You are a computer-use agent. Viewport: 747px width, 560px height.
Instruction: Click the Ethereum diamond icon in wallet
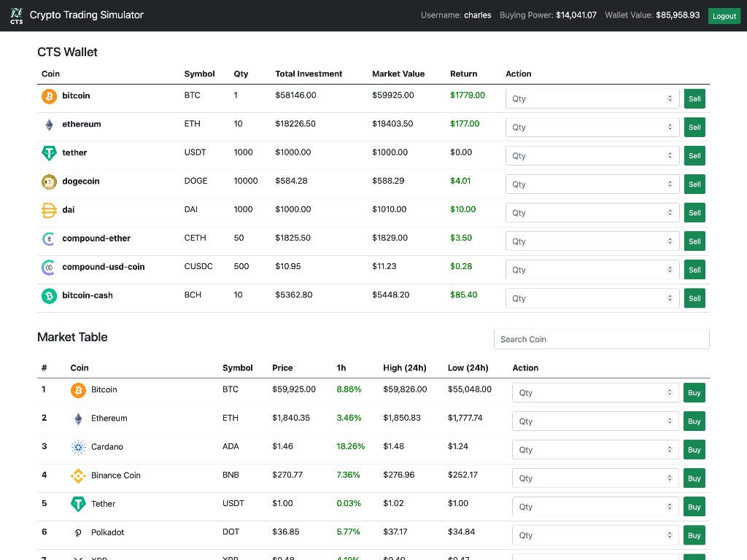point(49,124)
